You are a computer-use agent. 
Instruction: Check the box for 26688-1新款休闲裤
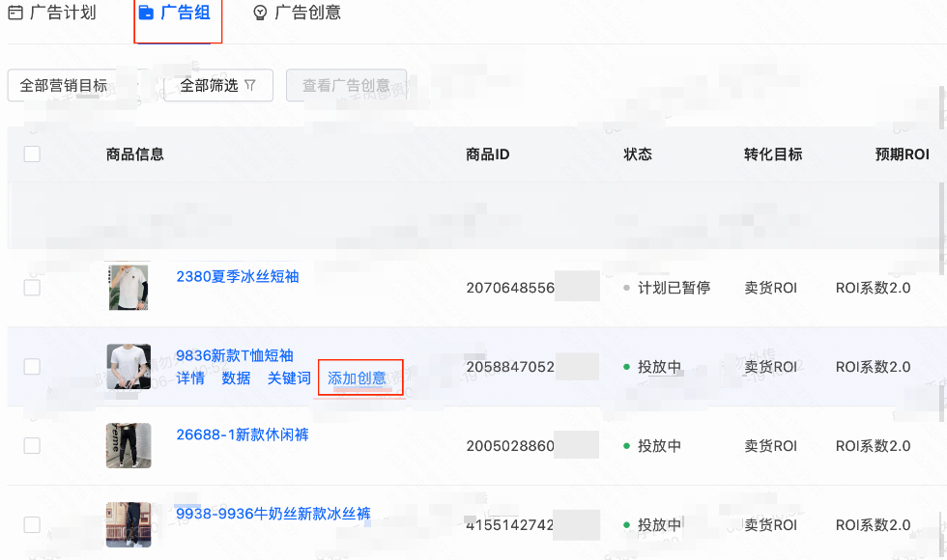coord(32,445)
